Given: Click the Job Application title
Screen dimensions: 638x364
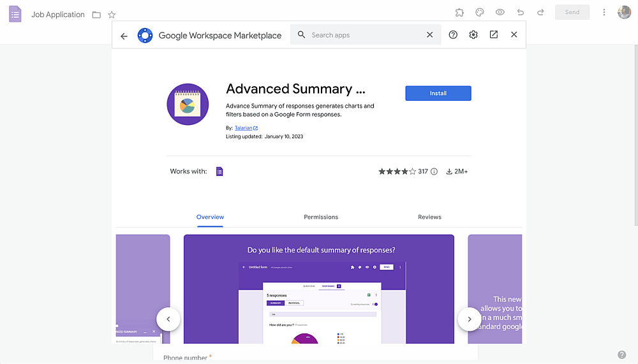Looking at the screenshot, I should point(58,15).
